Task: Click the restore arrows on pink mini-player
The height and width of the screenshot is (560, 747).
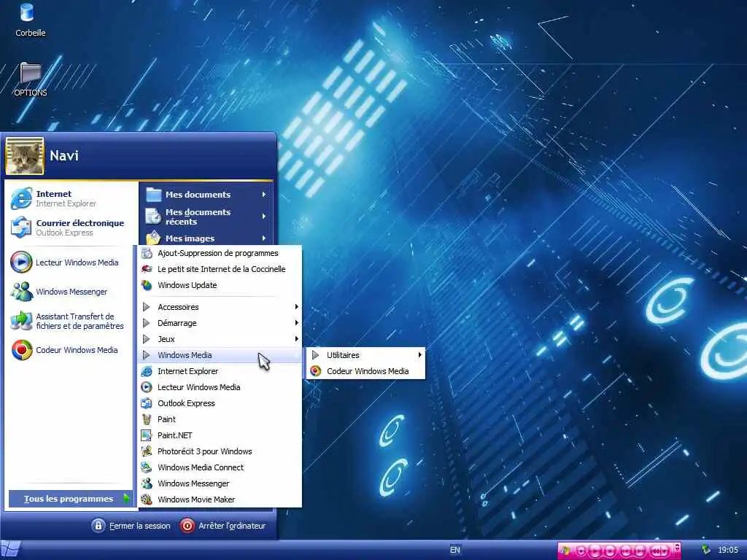Action: pos(677,547)
